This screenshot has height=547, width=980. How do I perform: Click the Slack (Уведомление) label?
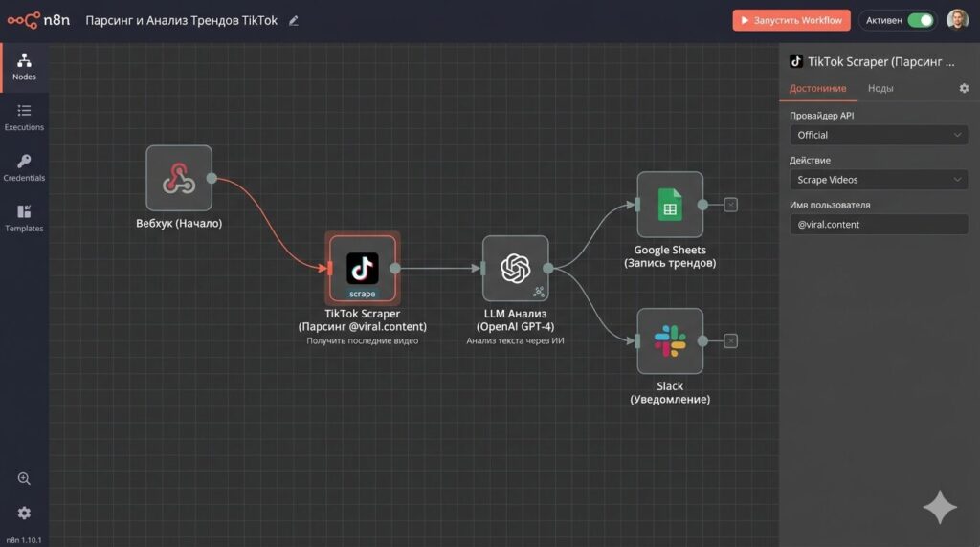(670, 393)
